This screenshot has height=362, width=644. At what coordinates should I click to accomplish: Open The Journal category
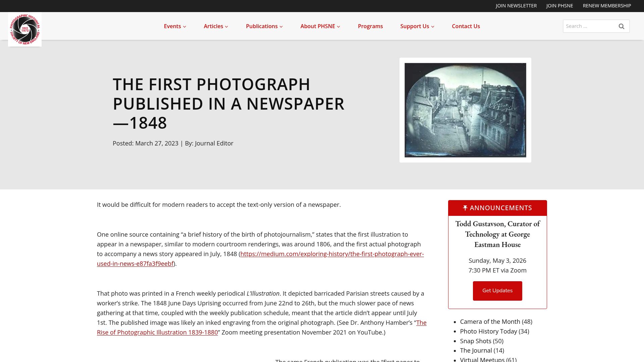476,350
